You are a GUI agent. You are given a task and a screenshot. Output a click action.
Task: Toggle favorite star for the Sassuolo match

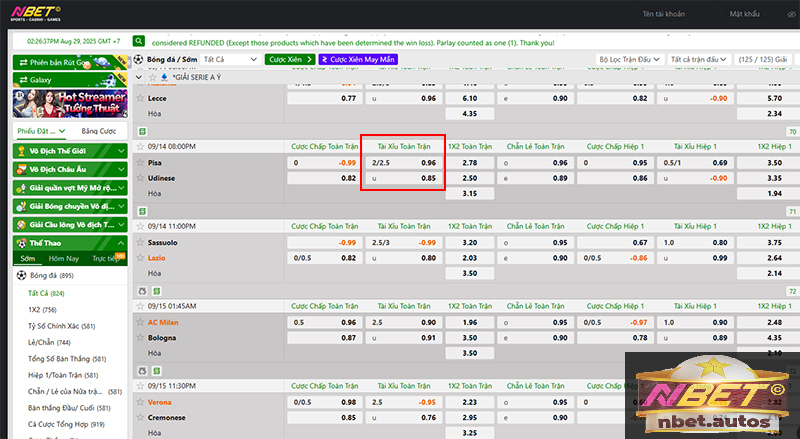tap(140, 242)
